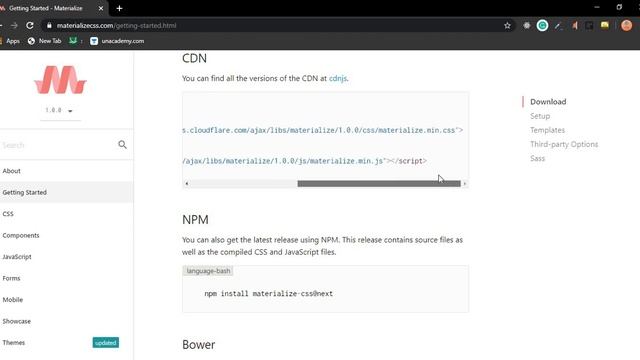640x360 pixels.
Task: Jump to the Setup section in the table of contents
Action: [540, 116]
